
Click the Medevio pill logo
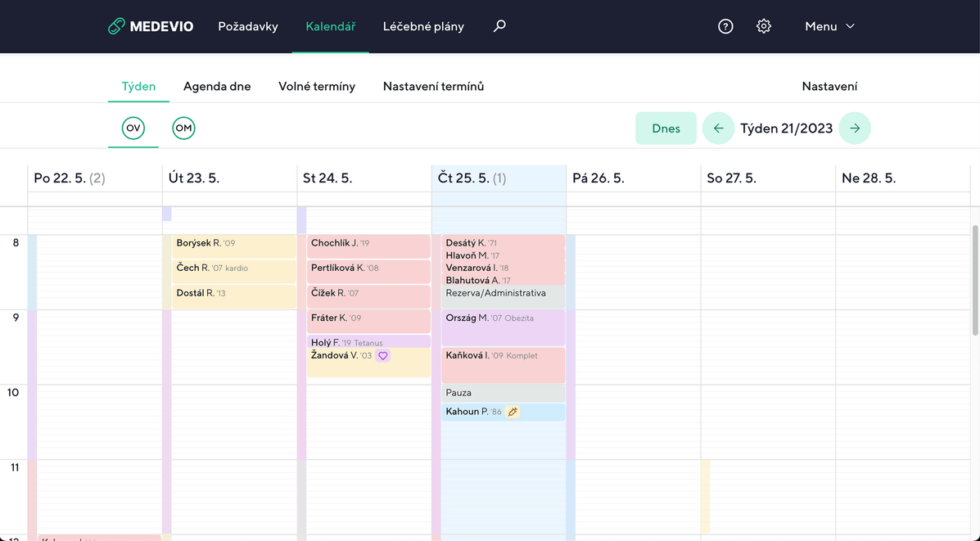click(x=116, y=26)
